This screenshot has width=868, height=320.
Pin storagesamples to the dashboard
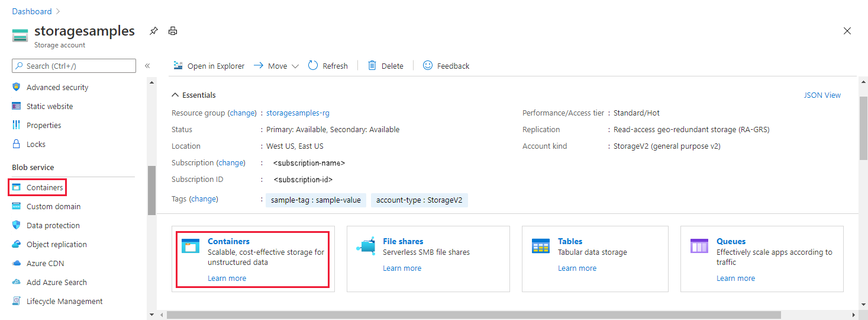tap(154, 31)
